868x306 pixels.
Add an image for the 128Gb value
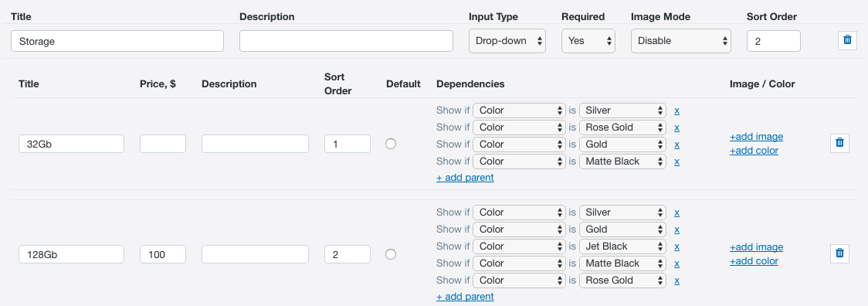756,247
